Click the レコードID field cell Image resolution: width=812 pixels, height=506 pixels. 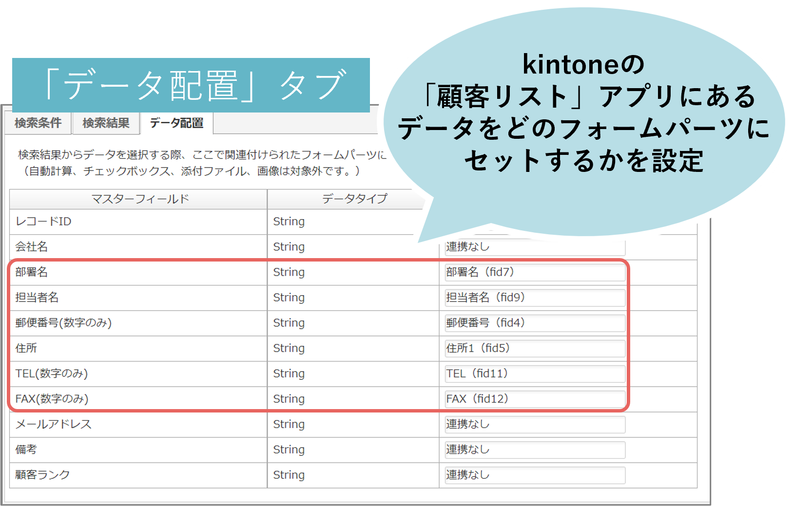point(138,222)
